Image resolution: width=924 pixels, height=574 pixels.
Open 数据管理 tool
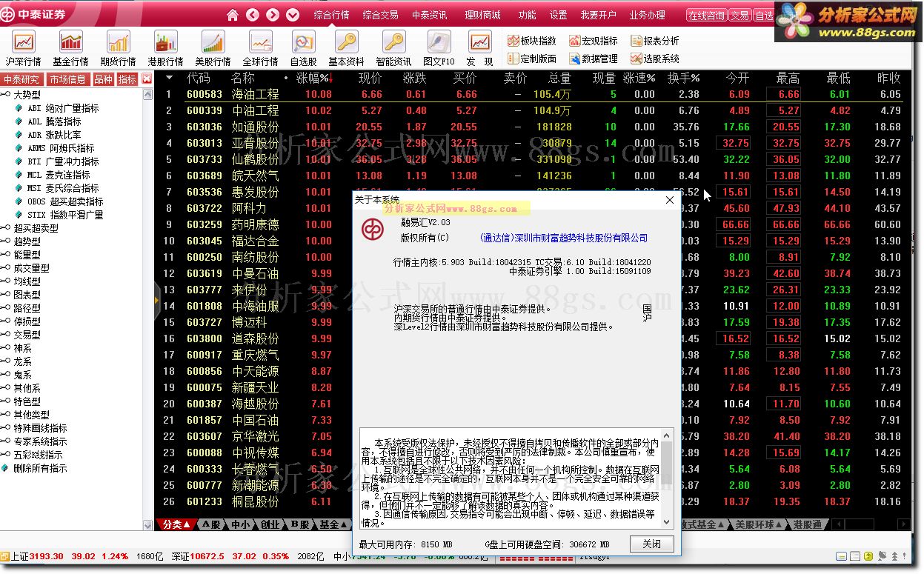tap(594, 59)
